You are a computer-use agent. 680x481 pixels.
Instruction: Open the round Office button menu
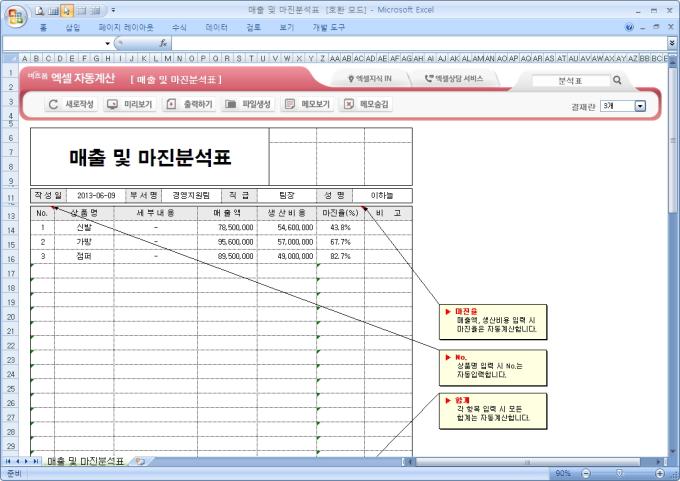[x=16, y=16]
